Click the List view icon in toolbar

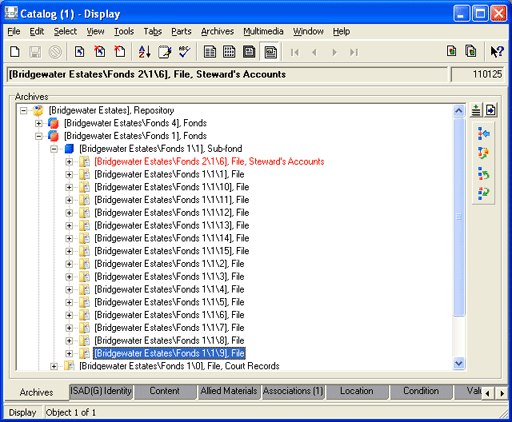(x=210, y=52)
